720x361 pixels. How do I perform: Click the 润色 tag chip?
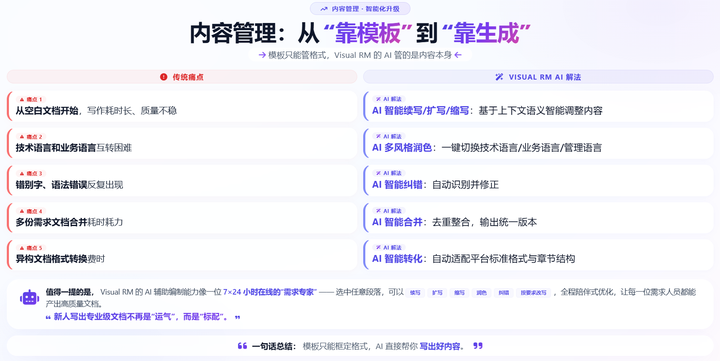click(481, 293)
